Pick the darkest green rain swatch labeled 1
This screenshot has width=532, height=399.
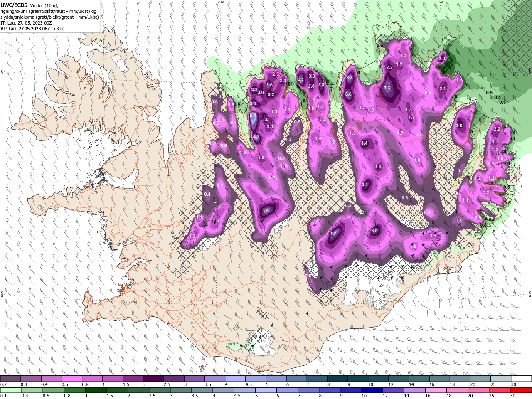(x=96, y=390)
